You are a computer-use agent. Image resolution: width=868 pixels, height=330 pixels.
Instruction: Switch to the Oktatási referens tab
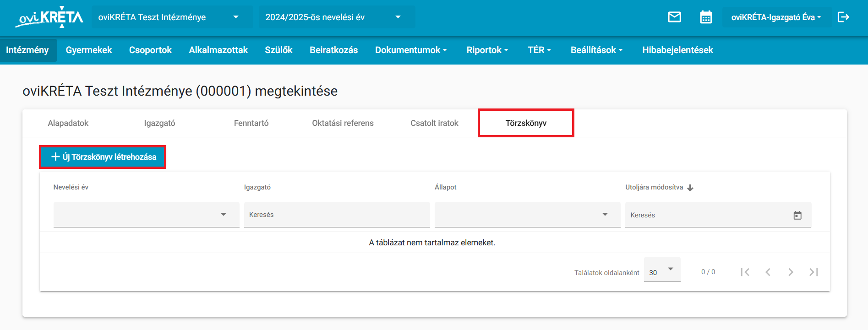click(x=343, y=123)
